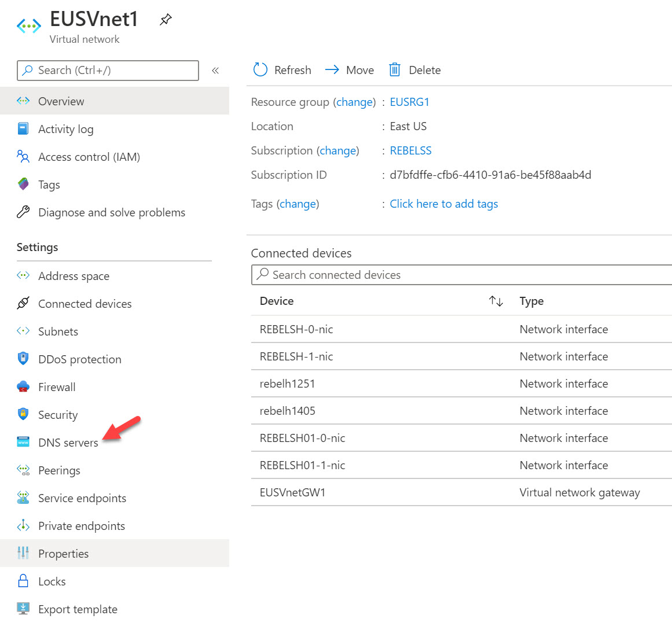Change subscription via change link
This screenshot has width=672, height=630.
337,151
